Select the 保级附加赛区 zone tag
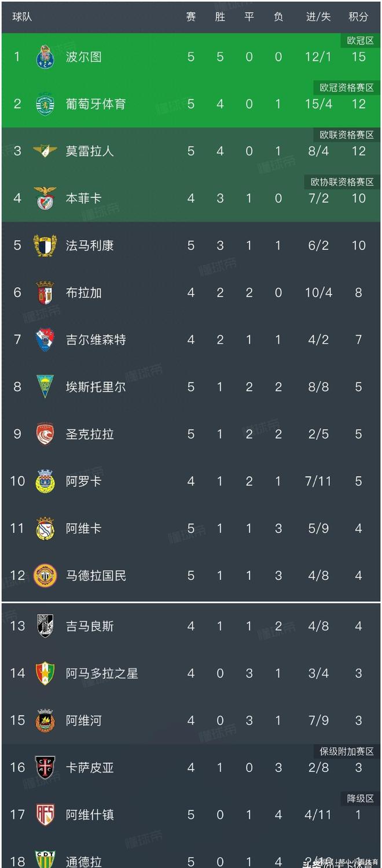382x868 pixels. (x=347, y=752)
